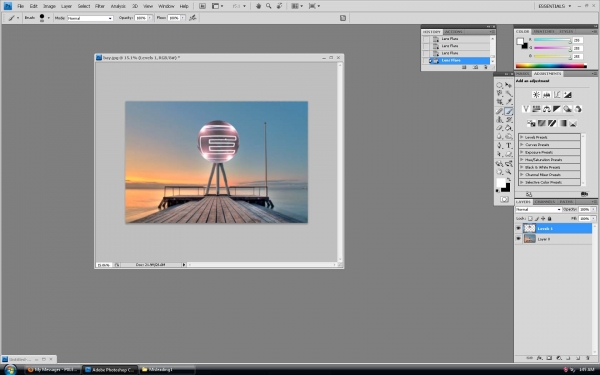The width and height of the screenshot is (600, 375).
Task: Click the Layer 0 thumbnail
Action: (530, 239)
